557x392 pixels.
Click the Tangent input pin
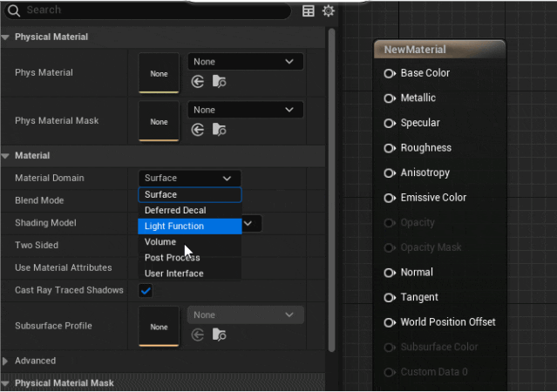pyautogui.click(x=390, y=298)
